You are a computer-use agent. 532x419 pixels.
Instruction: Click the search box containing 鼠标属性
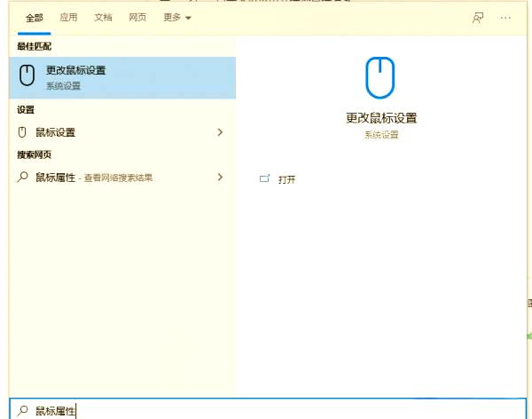(266, 410)
